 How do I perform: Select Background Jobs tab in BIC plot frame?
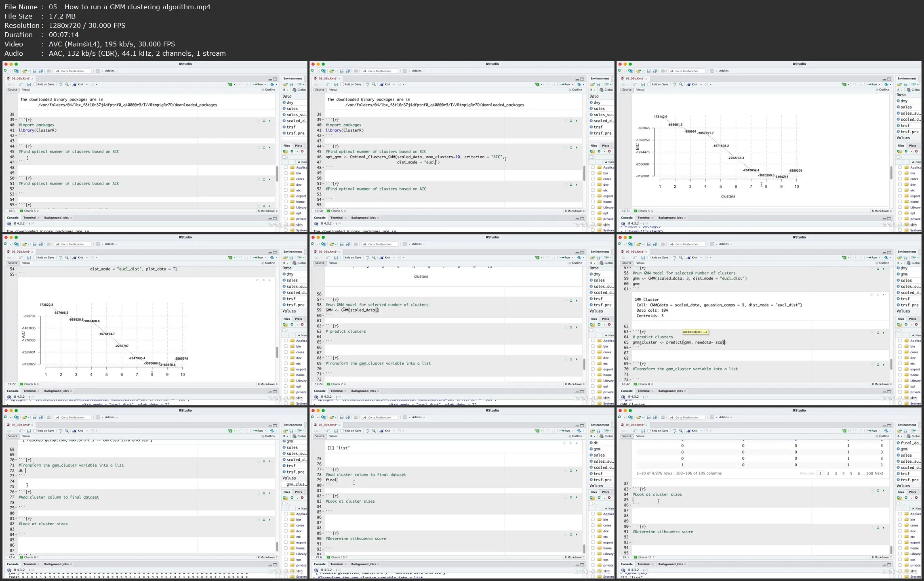click(x=670, y=218)
